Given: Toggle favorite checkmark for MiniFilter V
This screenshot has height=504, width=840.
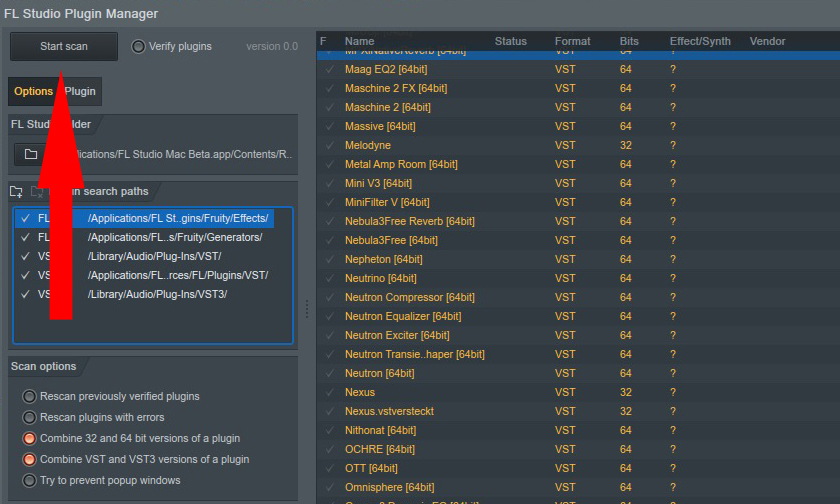Looking at the screenshot, I should (330, 202).
